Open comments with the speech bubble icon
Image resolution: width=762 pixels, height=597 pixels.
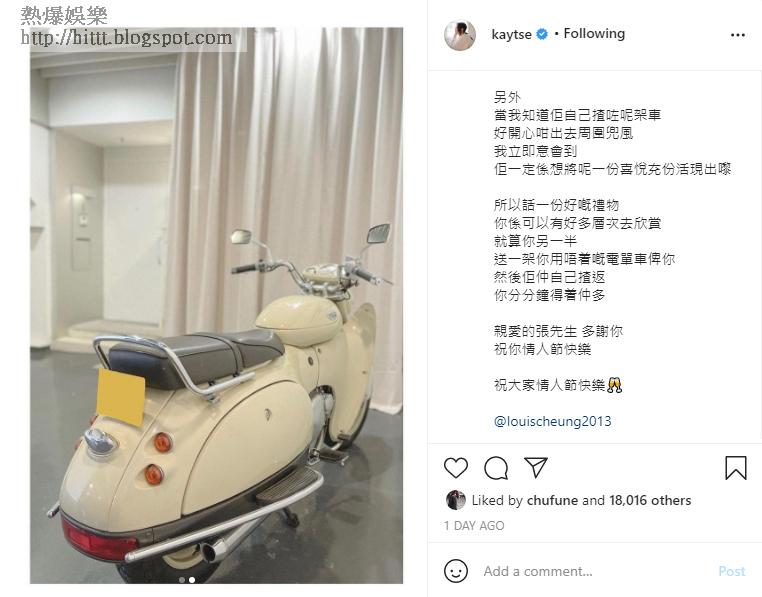tap(496, 468)
